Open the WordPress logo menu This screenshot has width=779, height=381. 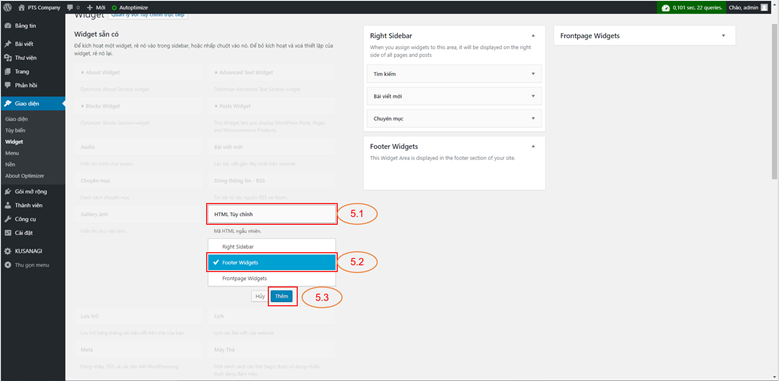point(8,7)
